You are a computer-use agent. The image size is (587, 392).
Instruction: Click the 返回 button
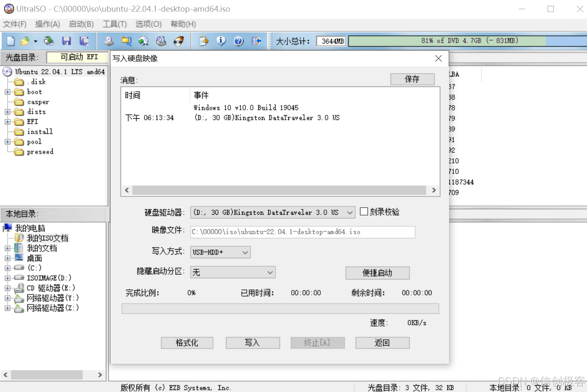coord(382,343)
